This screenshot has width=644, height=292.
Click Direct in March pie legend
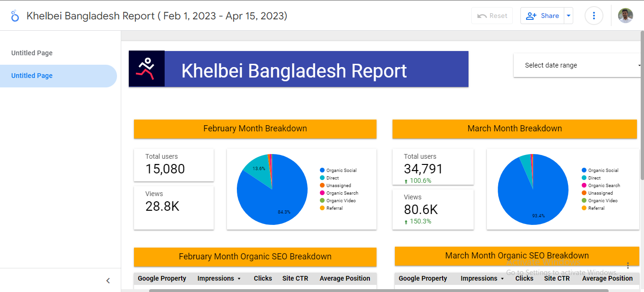(591, 178)
